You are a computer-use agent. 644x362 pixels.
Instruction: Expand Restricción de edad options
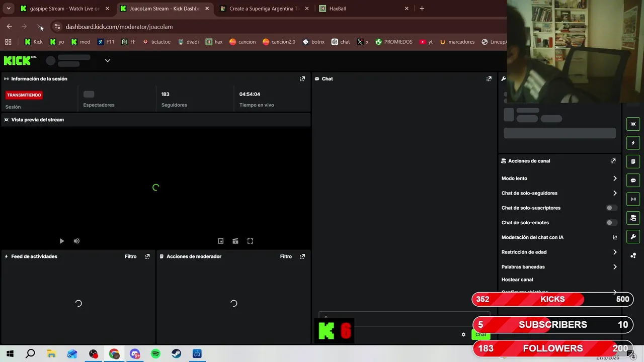[615, 252]
